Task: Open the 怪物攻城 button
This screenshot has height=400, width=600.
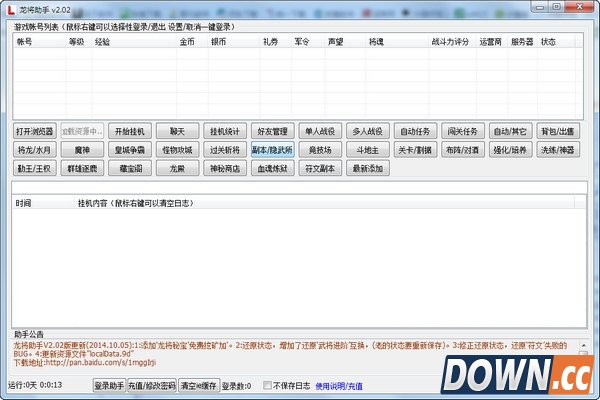Action: click(177, 150)
